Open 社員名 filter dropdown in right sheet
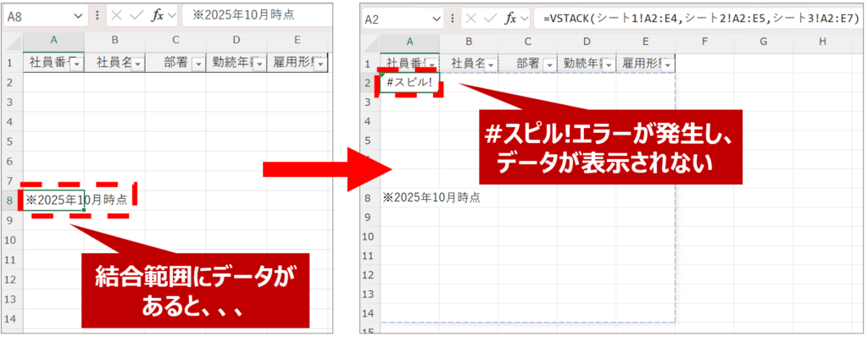The image size is (868, 337). coord(491,64)
